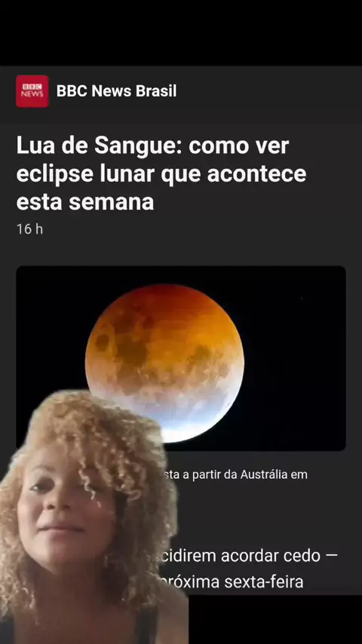Click the red BBC News logo
This screenshot has height=644, width=362.
coord(32,91)
